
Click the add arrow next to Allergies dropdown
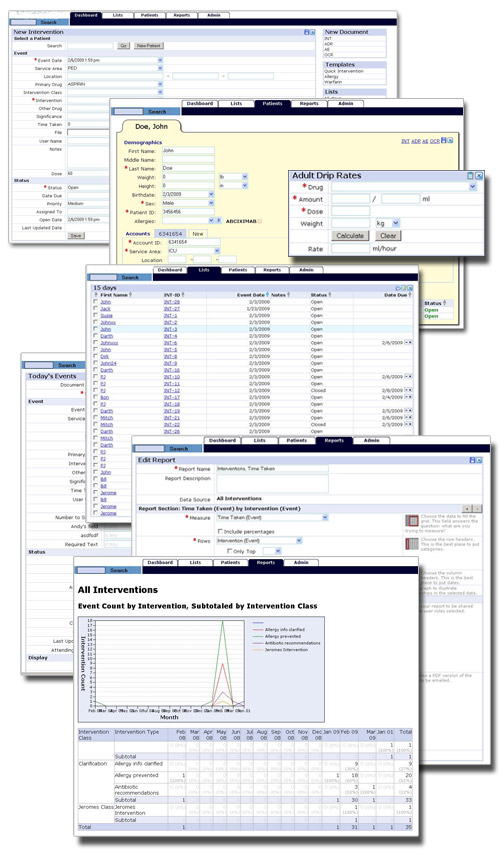point(219,221)
